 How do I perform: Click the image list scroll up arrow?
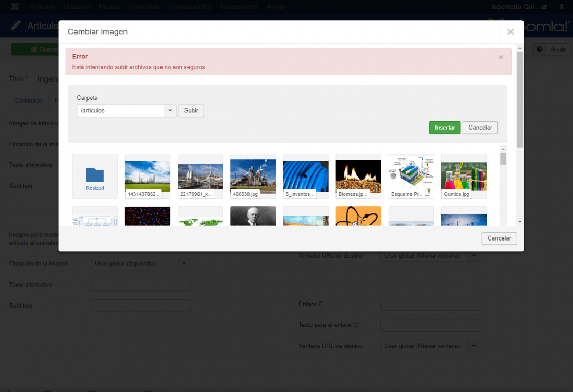[x=503, y=149]
